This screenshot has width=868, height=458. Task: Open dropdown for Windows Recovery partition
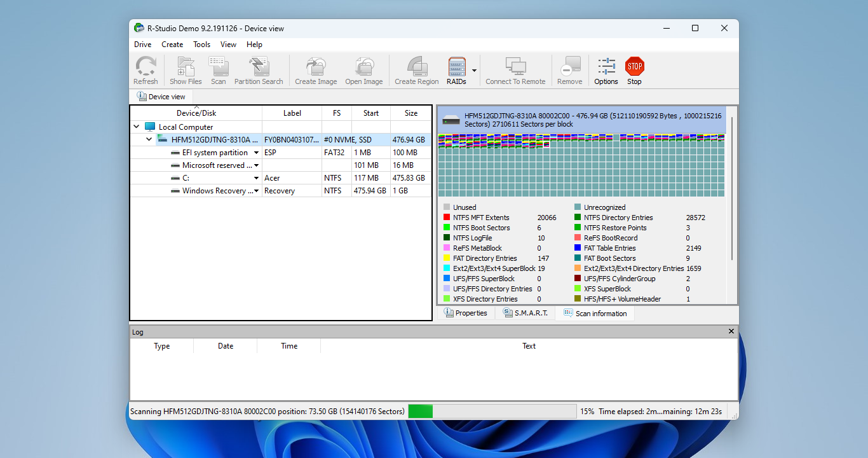257,191
